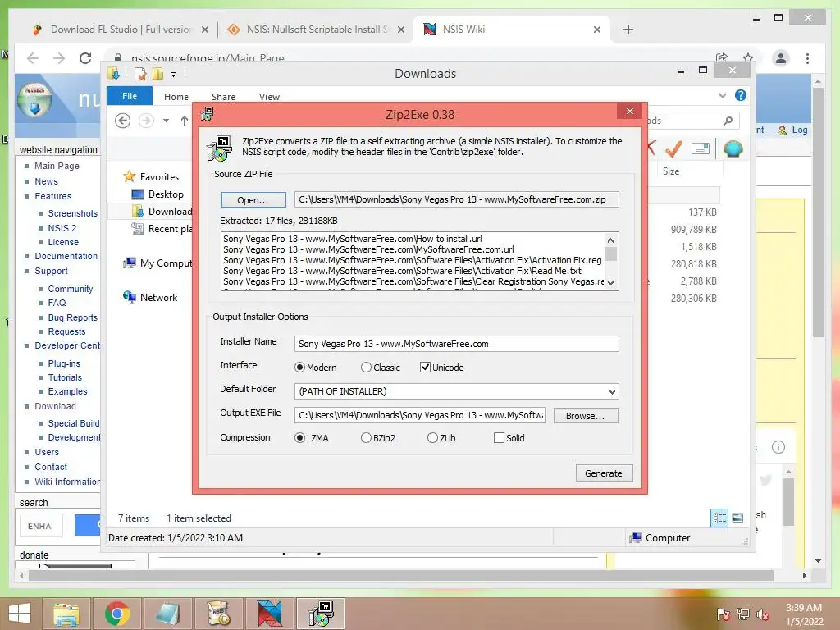Reload the Chrome page
840x630 pixels.
[85, 58]
